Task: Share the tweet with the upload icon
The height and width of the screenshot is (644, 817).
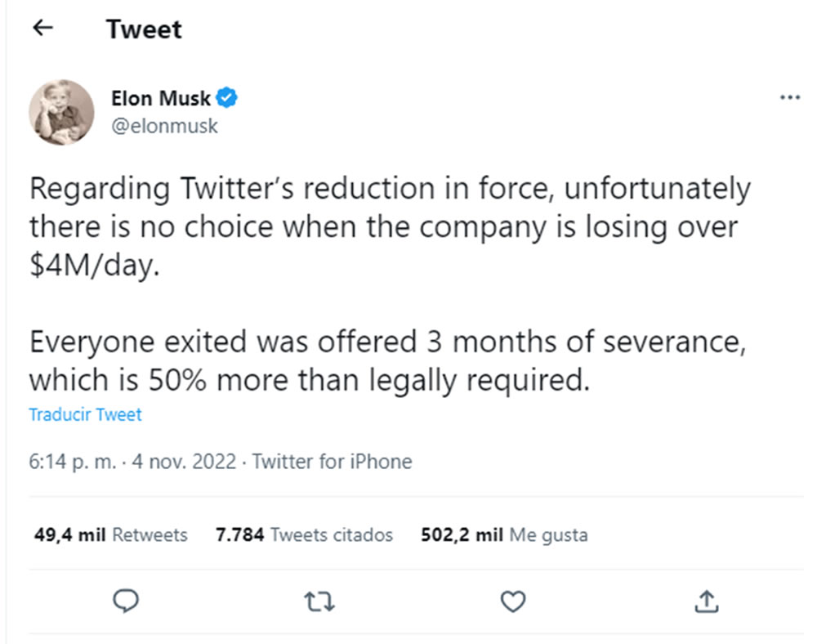Action: (x=707, y=601)
